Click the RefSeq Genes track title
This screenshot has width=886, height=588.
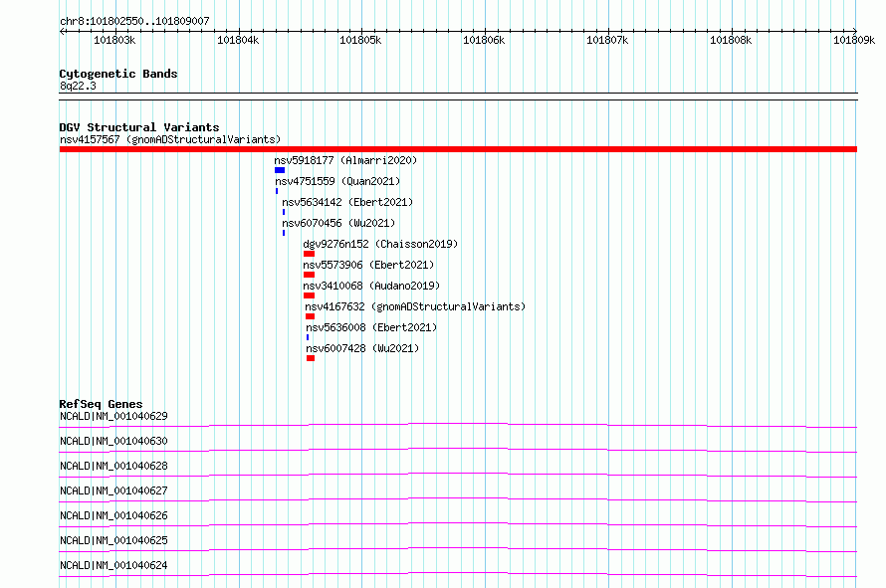(x=101, y=404)
